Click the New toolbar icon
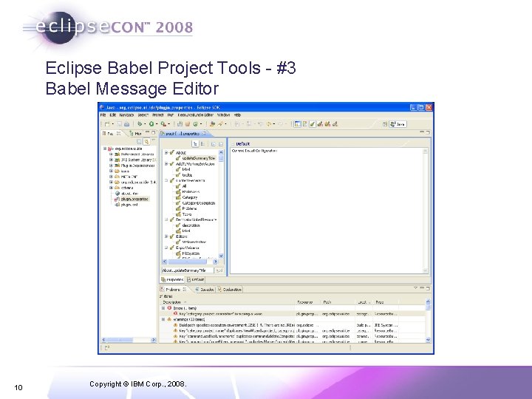Image resolution: width=532 pixels, height=399 pixels. (108, 124)
